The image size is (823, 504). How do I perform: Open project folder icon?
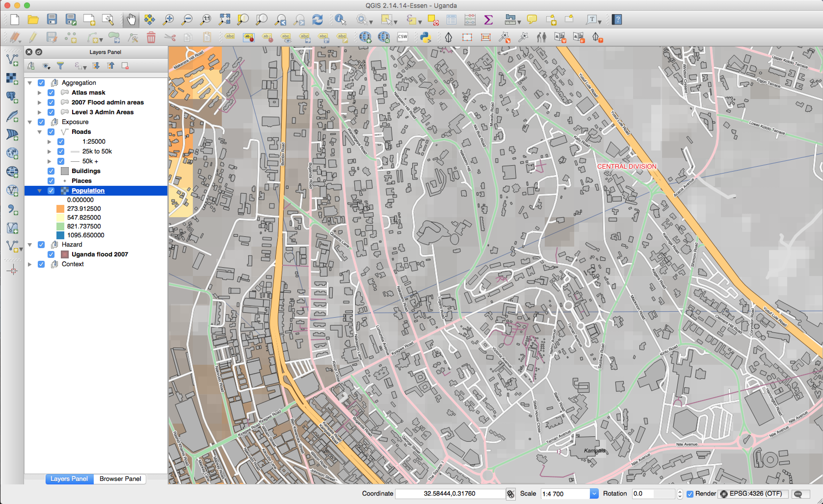coord(33,20)
